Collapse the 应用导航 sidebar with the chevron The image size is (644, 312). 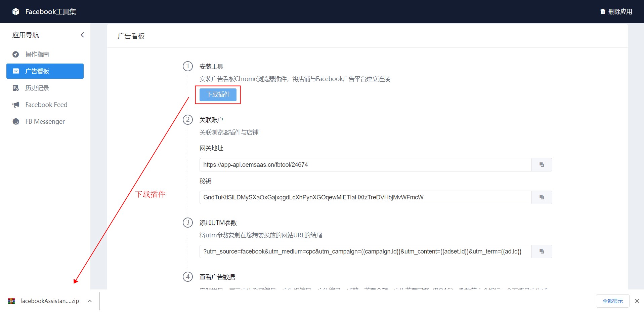coord(82,35)
